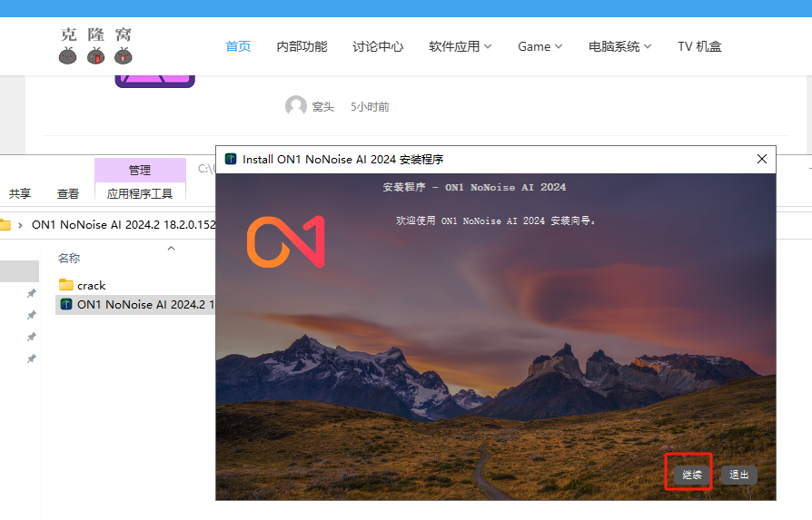The height and width of the screenshot is (520, 812).
Task: Select the ON1 NoNoise AI 2024.2 installer file
Action: click(x=135, y=304)
